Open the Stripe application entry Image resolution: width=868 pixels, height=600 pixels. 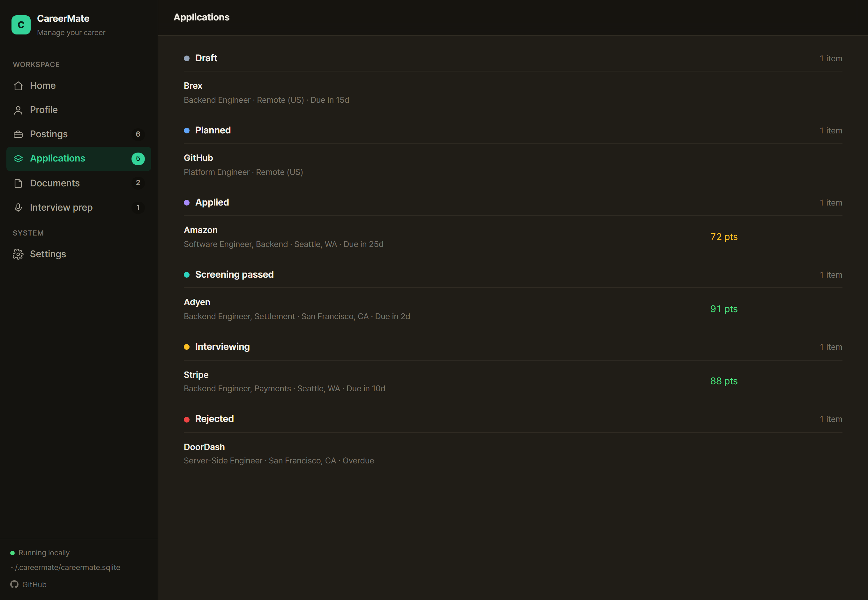click(513, 382)
